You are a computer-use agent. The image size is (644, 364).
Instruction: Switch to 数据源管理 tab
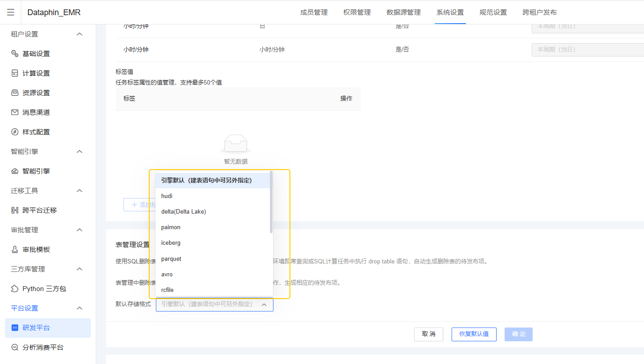pyautogui.click(x=404, y=12)
